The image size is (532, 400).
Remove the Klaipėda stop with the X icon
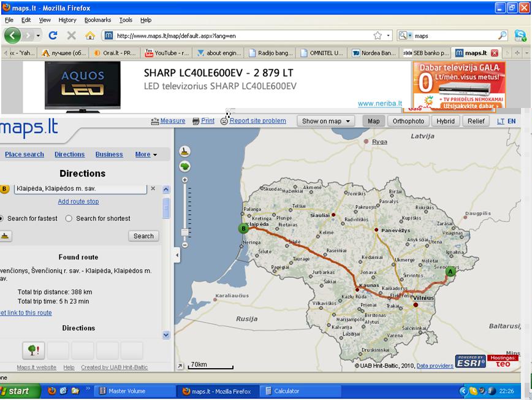(x=153, y=189)
